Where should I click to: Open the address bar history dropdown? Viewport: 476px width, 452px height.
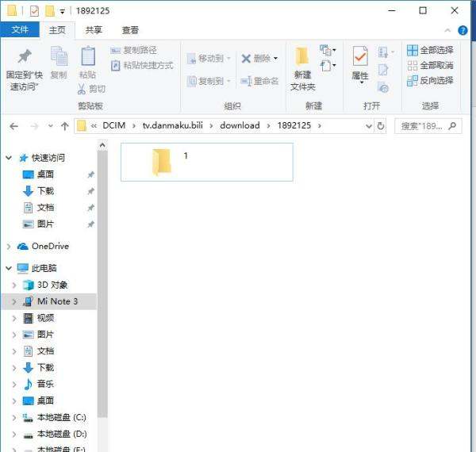click(369, 126)
